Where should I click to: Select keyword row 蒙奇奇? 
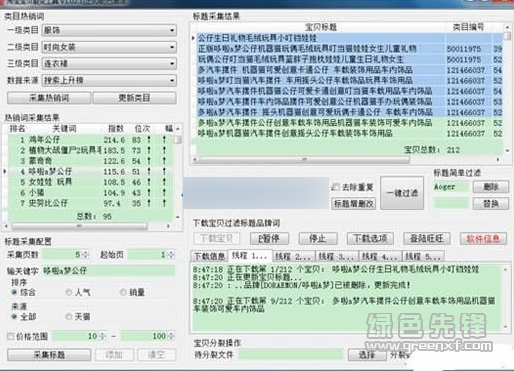point(91,161)
